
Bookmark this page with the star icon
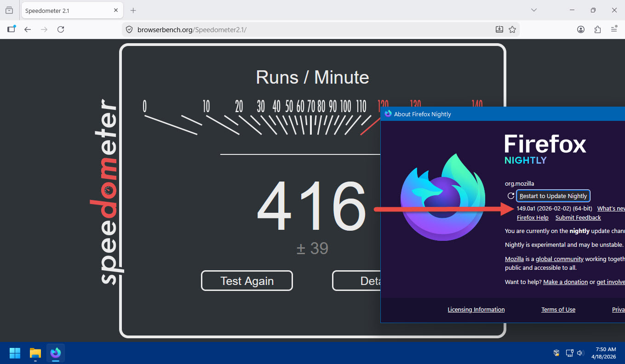click(x=512, y=29)
